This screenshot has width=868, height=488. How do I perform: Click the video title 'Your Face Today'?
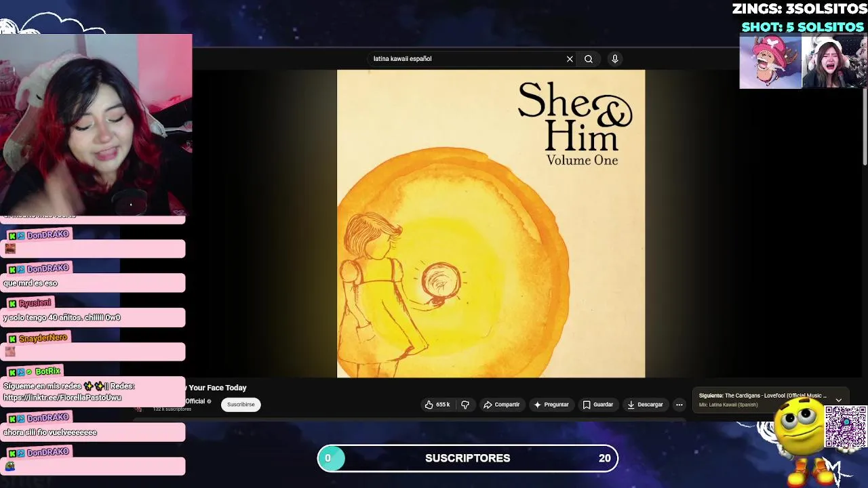tap(217, 388)
